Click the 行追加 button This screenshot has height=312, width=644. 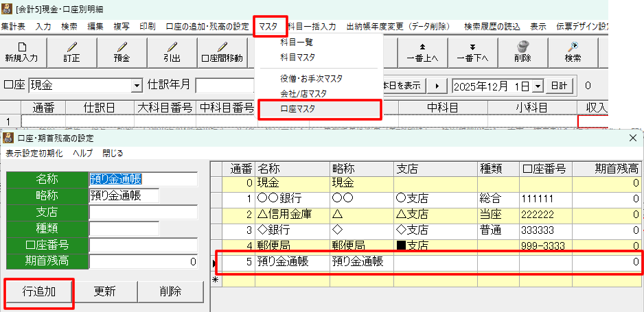click(x=39, y=291)
